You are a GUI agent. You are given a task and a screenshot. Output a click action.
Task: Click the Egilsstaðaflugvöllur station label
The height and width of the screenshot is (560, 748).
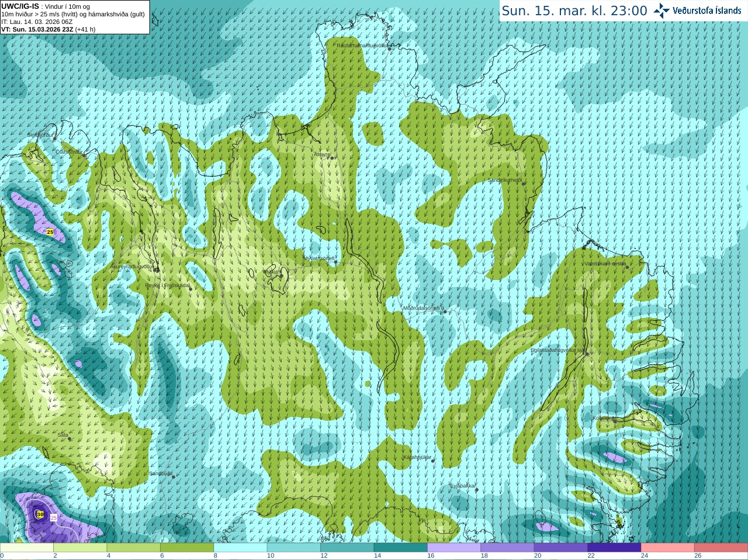(557, 350)
